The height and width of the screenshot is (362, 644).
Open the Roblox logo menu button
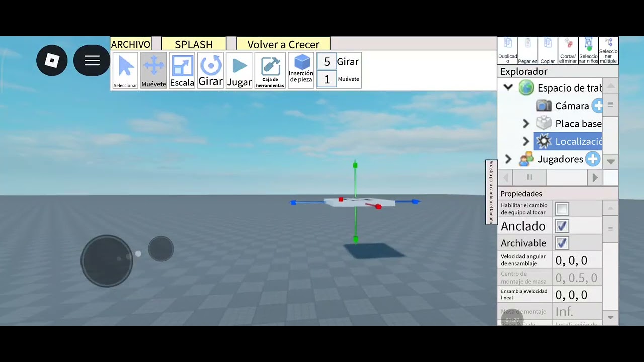point(52,61)
